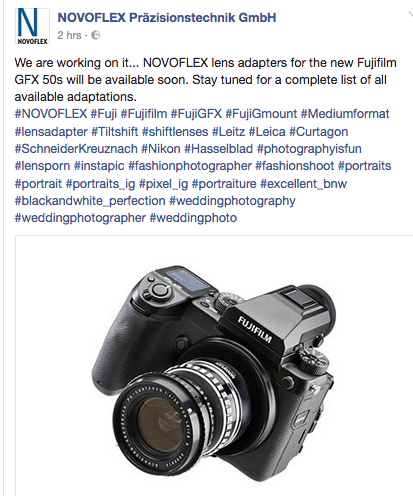
Task: Open the #NOVOFLEX hashtag
Action: pyautogui.click(x=51, y=114)
